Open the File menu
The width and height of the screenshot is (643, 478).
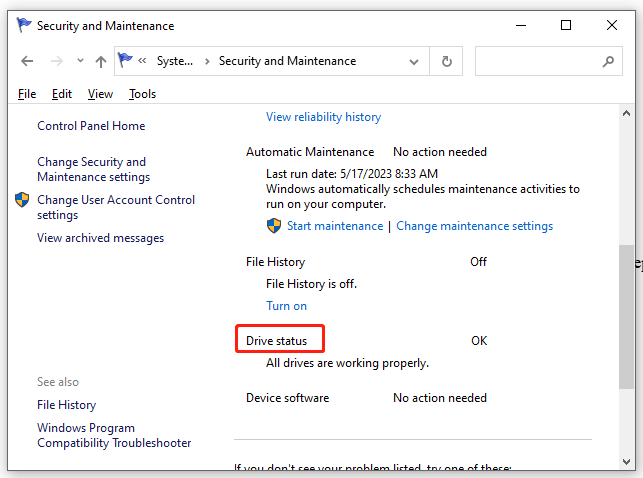point(27,94)
